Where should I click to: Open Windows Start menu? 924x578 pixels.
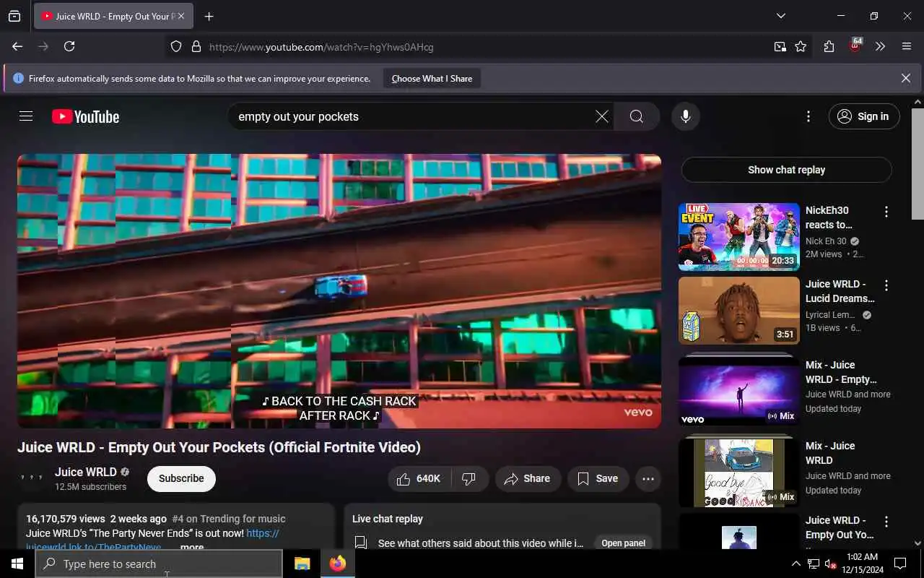(17, 564)
